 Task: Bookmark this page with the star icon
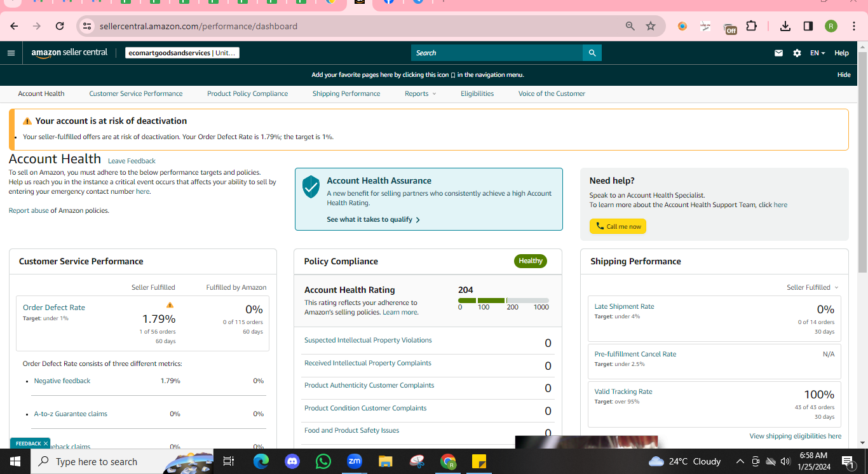651,26
